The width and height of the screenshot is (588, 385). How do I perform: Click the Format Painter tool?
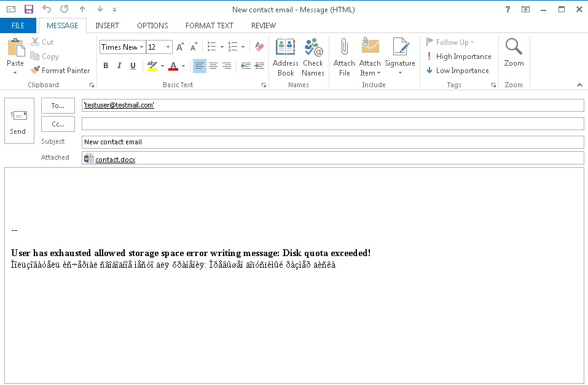[x=60, y=71]
